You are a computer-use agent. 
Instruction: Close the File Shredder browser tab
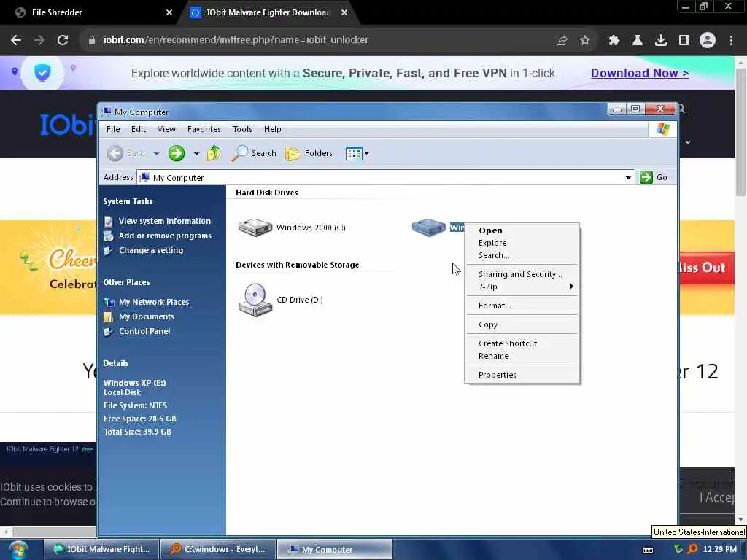coord(169,12)
